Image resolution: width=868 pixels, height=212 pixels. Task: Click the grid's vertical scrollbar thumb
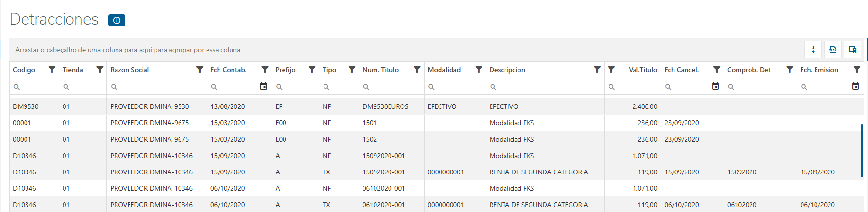click(x=862, y=150)
